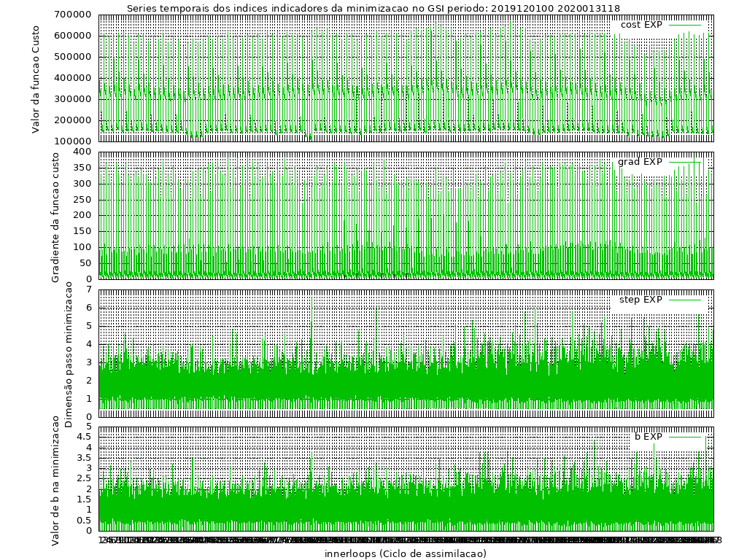Click the 'Gradiente da funcao custo' axis label
The height and width of the screenshot is (560, 747).
click(x=55, y=216)
